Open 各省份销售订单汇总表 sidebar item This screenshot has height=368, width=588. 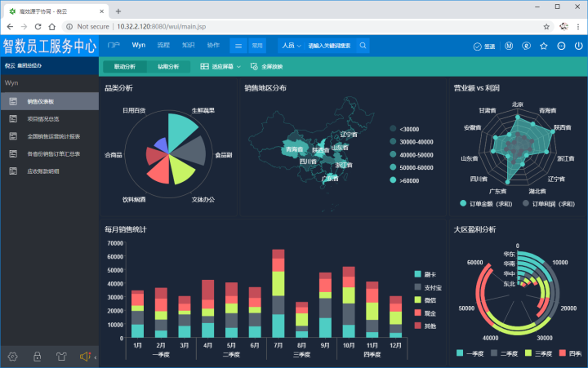[50, 153]
